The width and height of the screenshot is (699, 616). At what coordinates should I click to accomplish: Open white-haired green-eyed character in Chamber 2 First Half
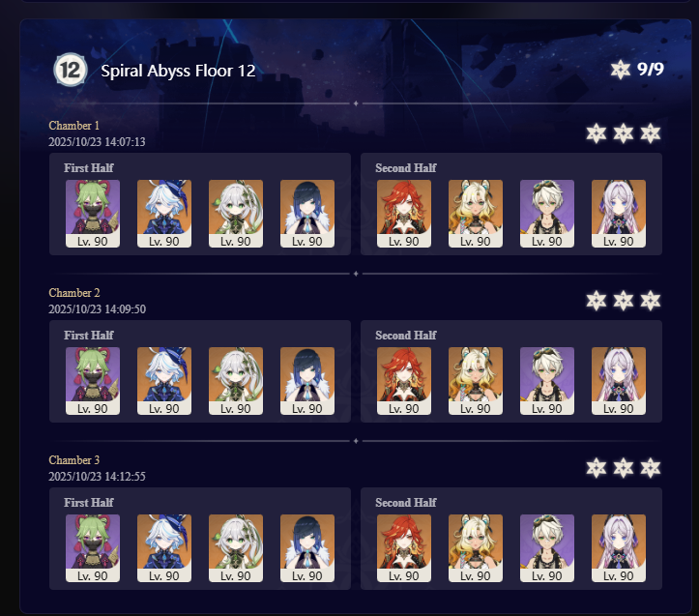(236, 380)
